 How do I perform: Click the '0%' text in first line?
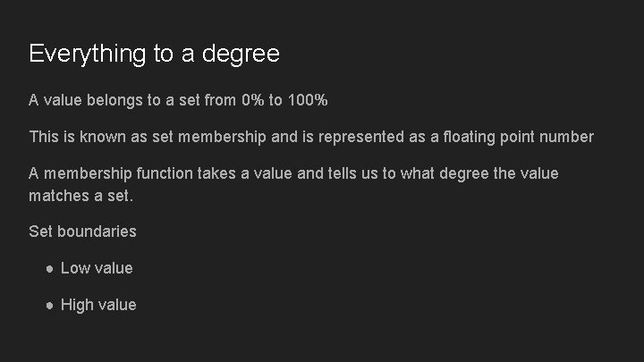tap(252, 100)
